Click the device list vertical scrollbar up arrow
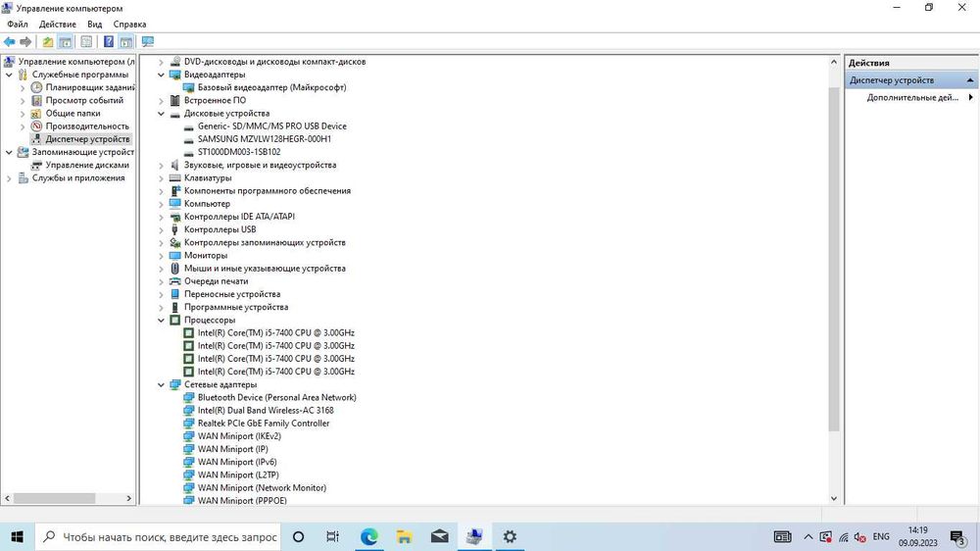 [x=834, y=62]
